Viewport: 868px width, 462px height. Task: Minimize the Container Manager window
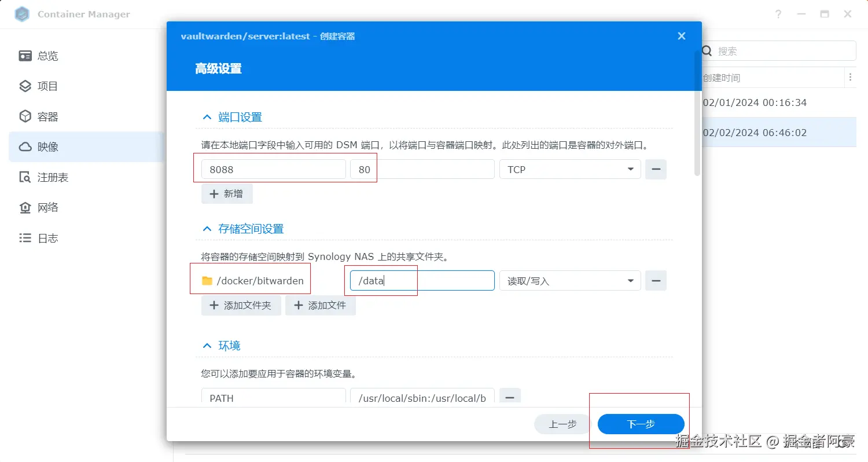tap(801, 14)
